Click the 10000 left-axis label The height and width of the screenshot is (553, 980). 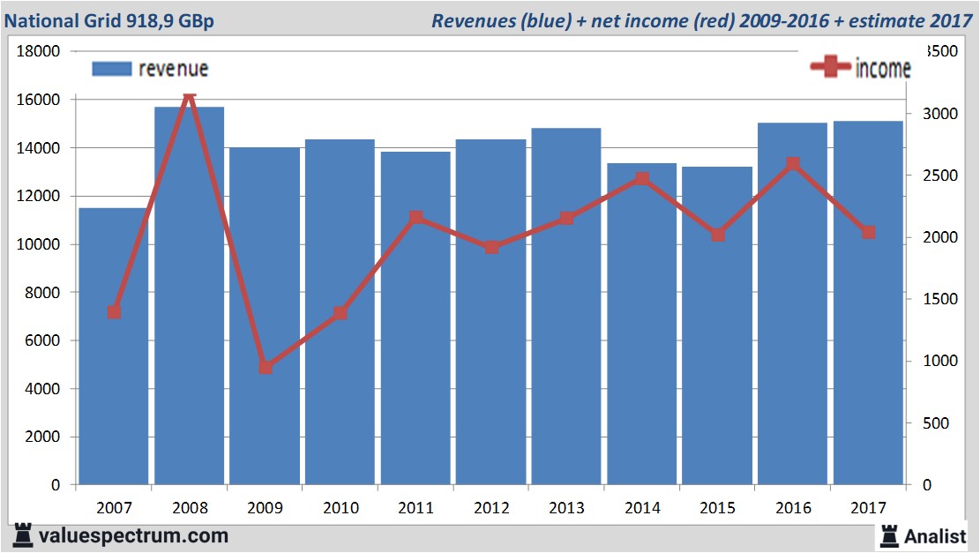38,244
